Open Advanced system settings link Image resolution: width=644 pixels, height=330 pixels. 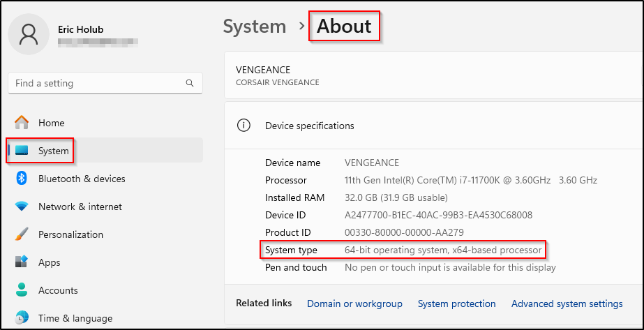point(567,303)
